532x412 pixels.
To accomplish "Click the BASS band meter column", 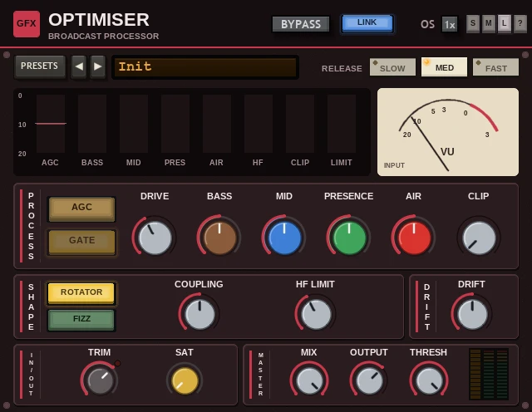I will pyautogui.click(x=92, y=124).
